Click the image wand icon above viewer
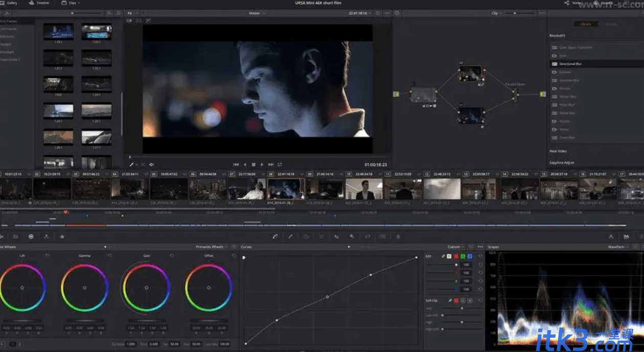Image resolution: width=644 pixels, height=352 pixels. click(148, 20)
